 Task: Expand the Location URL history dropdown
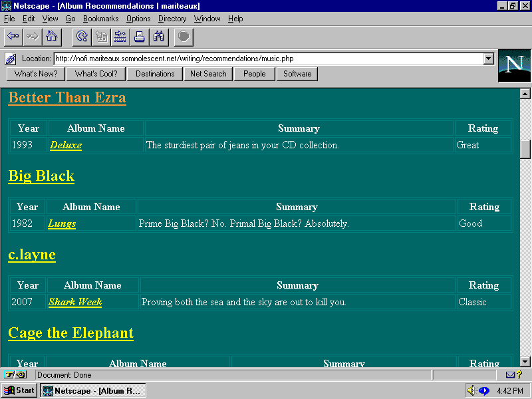pyautogui.click(x=489, y=59)
